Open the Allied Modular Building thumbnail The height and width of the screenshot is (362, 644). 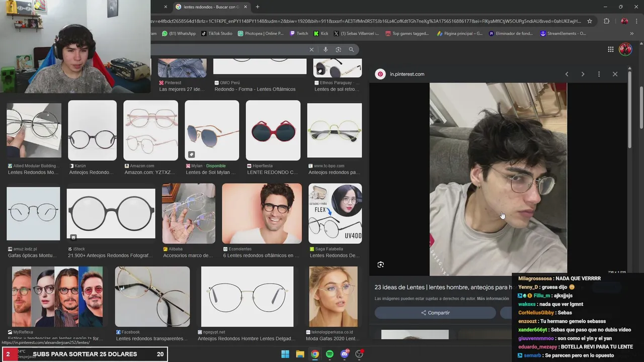coord(34,130)
